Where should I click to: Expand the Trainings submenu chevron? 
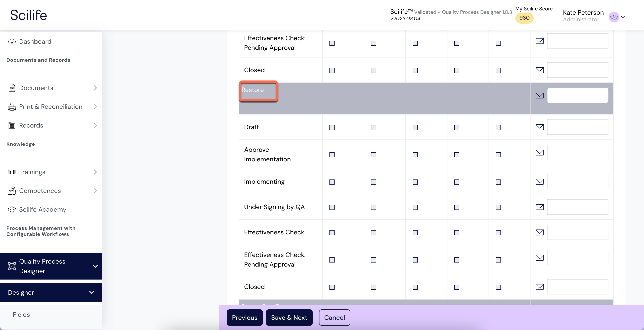coord(95,172)
